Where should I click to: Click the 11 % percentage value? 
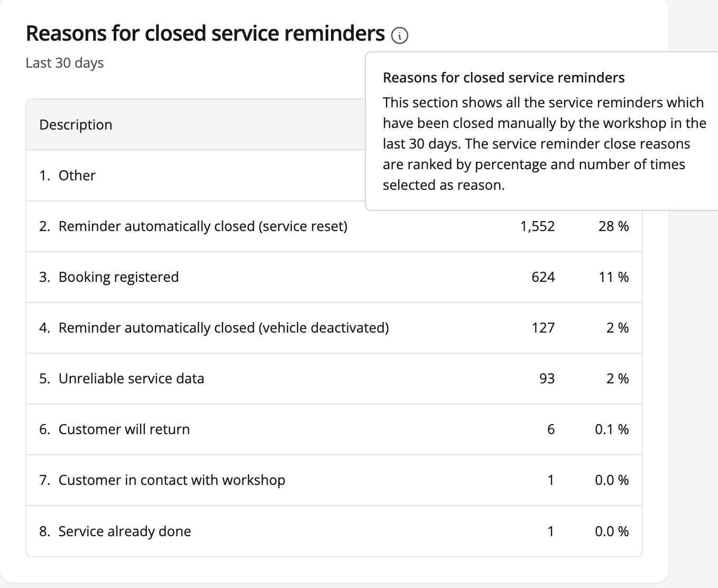tap(613, 277)
